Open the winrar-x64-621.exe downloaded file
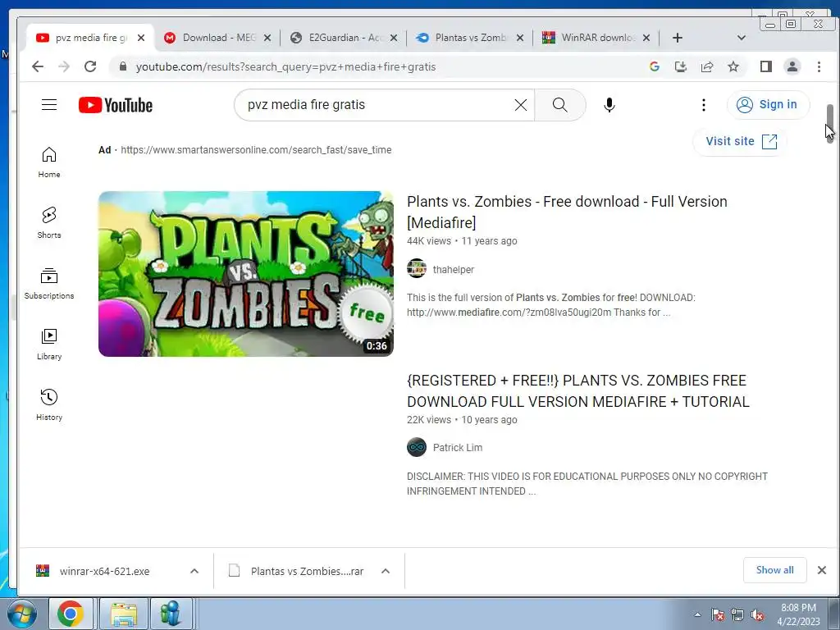The image size is (840, 630). (104, 571)
